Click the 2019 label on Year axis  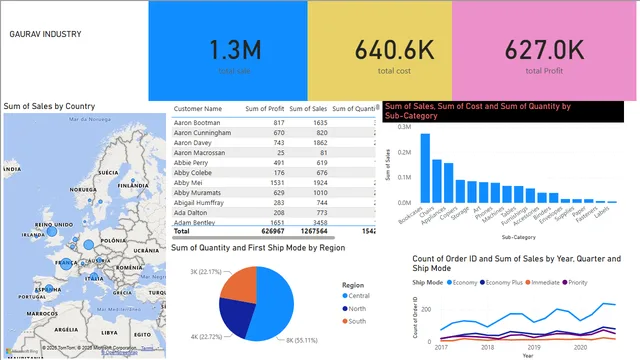click(534, 347)
